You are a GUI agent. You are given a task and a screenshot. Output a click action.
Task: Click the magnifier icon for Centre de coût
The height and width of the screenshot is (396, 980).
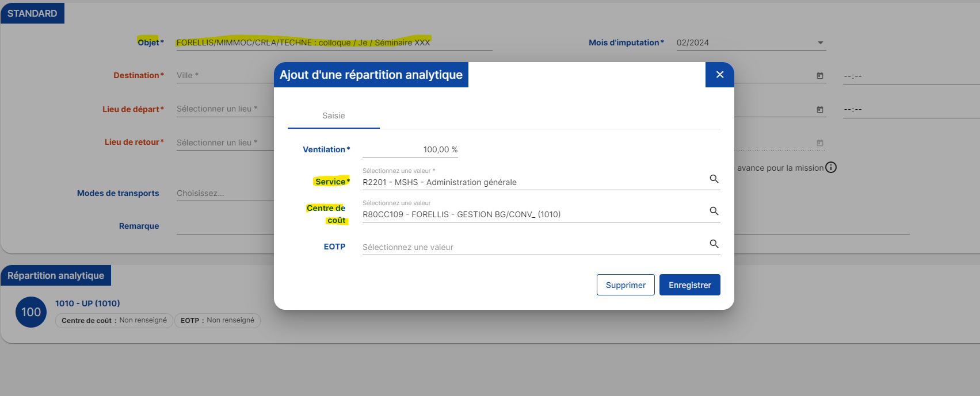tap(714, 212)
